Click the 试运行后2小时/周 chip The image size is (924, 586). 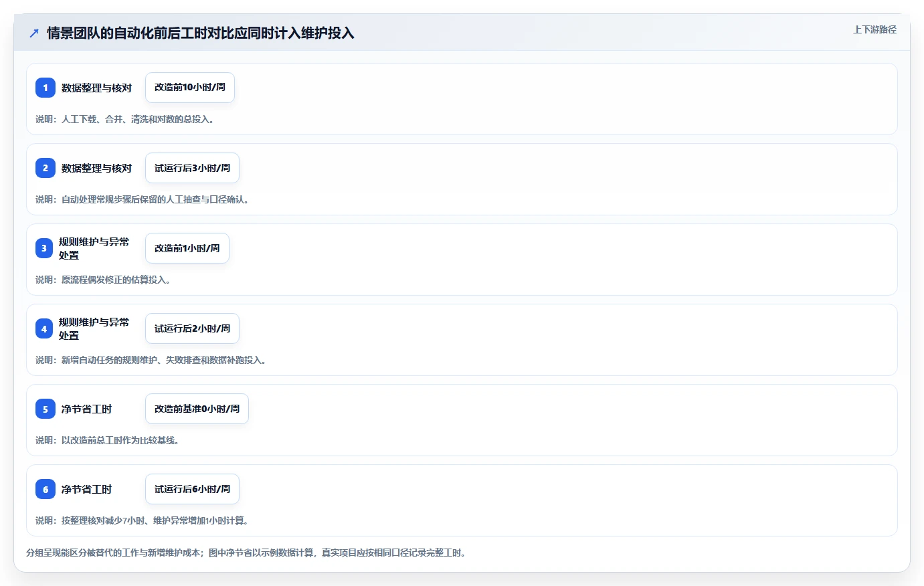tap(192, 328)
